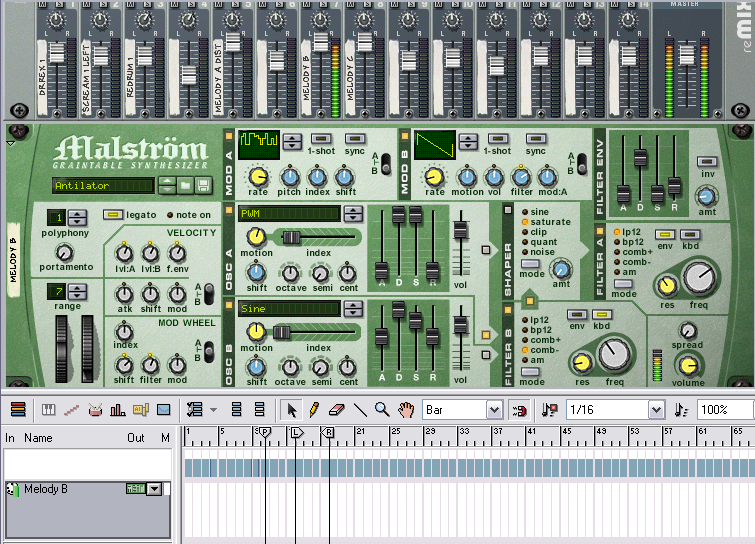Toggle Mod A 1-shot button
The height and width of the screenshot is (544, 755).
pyautogui.click(x=321, y=139)
